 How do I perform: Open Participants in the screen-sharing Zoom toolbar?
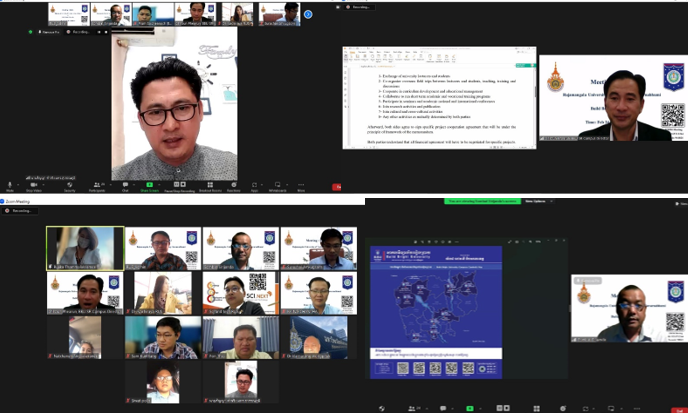click(414, 409)
